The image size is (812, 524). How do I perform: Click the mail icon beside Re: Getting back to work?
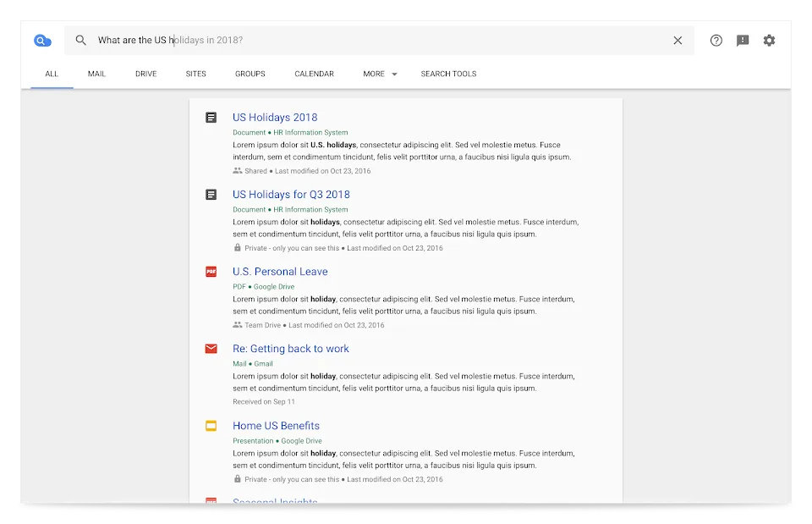click(x=211, y=349)
